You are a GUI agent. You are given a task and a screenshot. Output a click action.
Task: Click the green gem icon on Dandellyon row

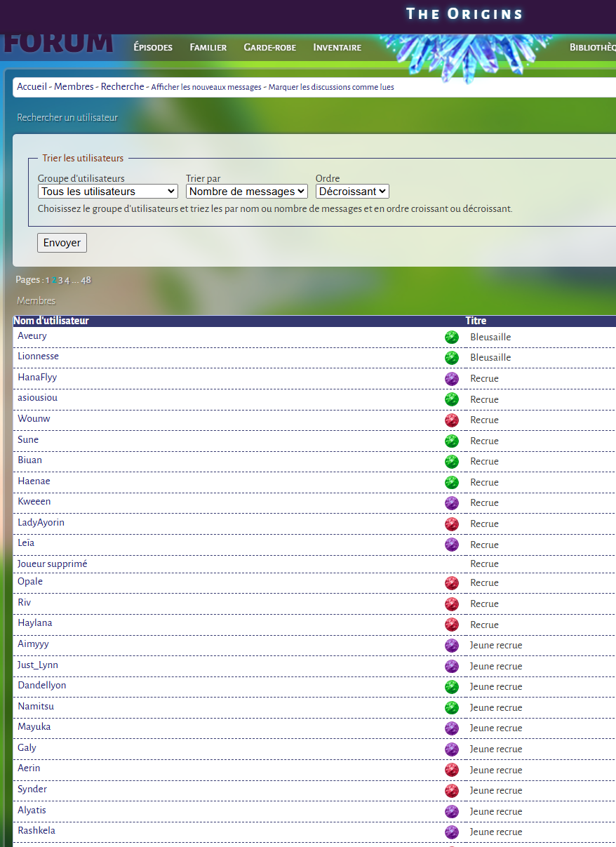point(452,686)
